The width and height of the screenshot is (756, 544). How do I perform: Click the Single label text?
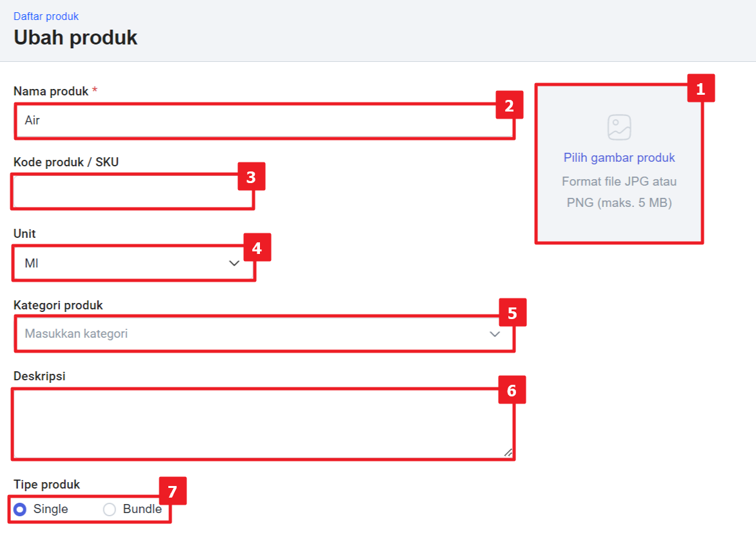pos(50,509)
